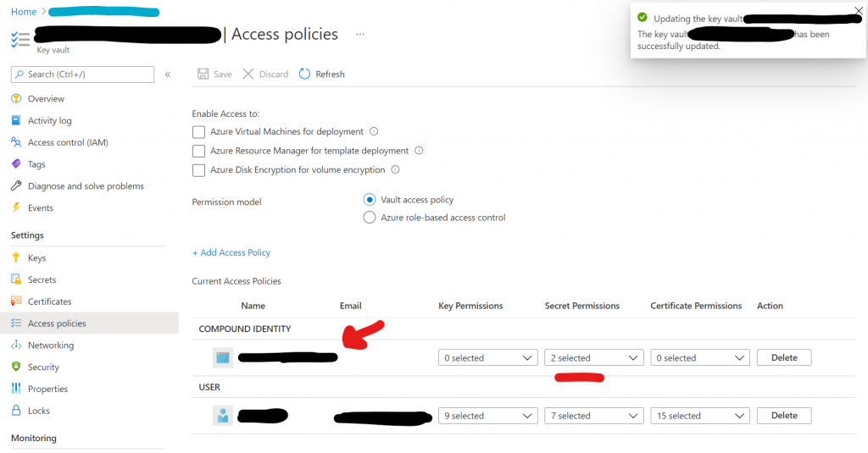
Task: Click the Activity log icon
Action: pyautogui.click(x=16, y=120)
